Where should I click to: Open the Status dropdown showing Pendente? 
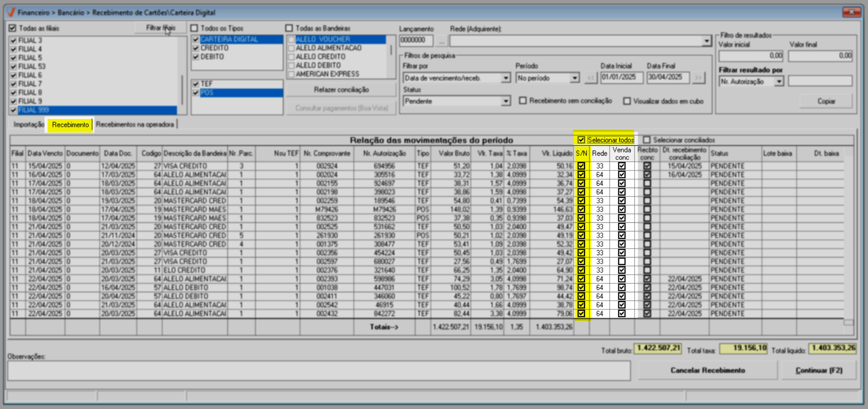click(505, 101)
